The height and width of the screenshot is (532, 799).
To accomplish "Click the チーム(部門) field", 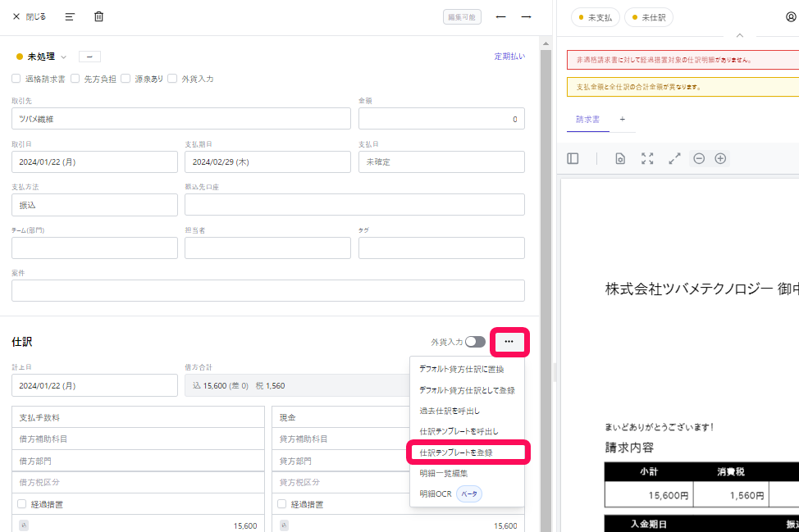I will tap(94, 248).
